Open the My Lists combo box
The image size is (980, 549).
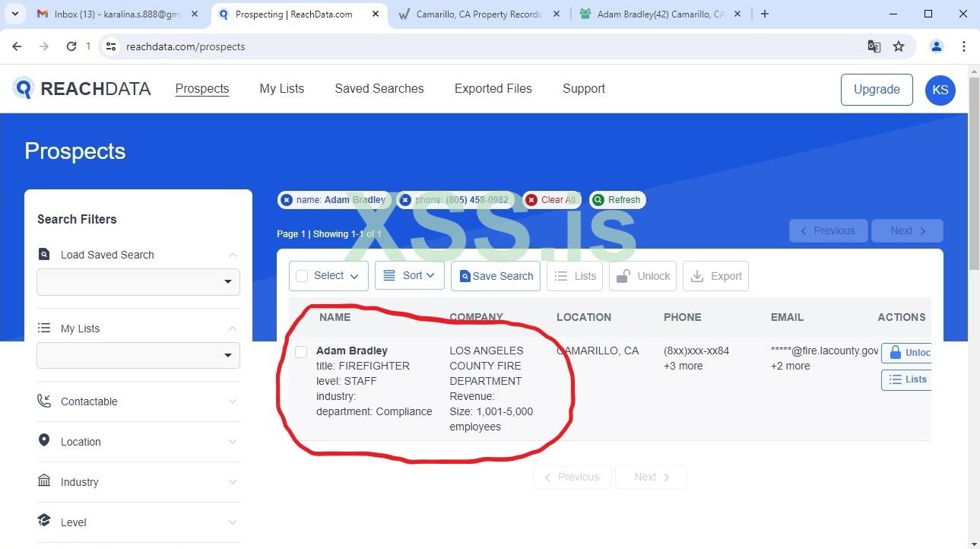[x=138, y=356]
